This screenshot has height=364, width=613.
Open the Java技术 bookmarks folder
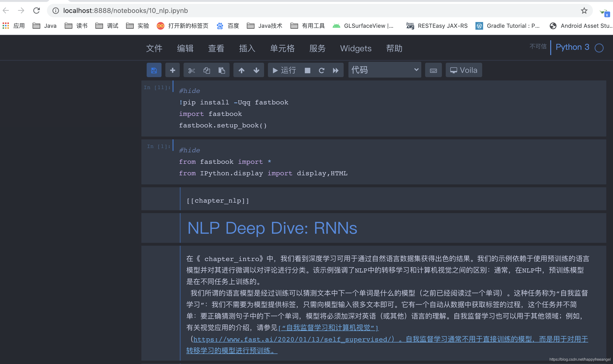pos(265,26)
